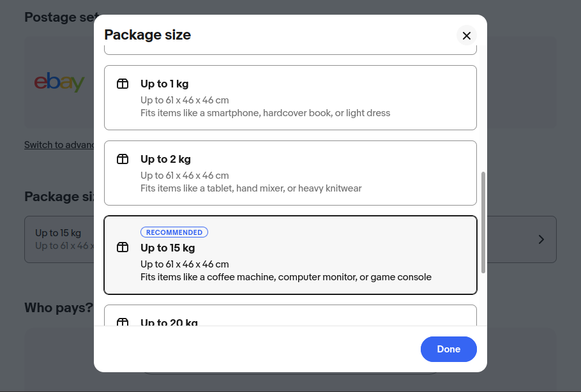This screenshot has height=392, width=581.
Task: Click dimensions line under Up to 2 kg
Action: [x=185, y=176]
